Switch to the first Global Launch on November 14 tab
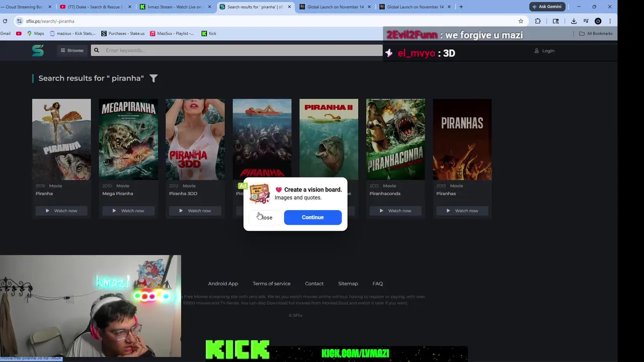644x362 pixels. pos(335,7)
